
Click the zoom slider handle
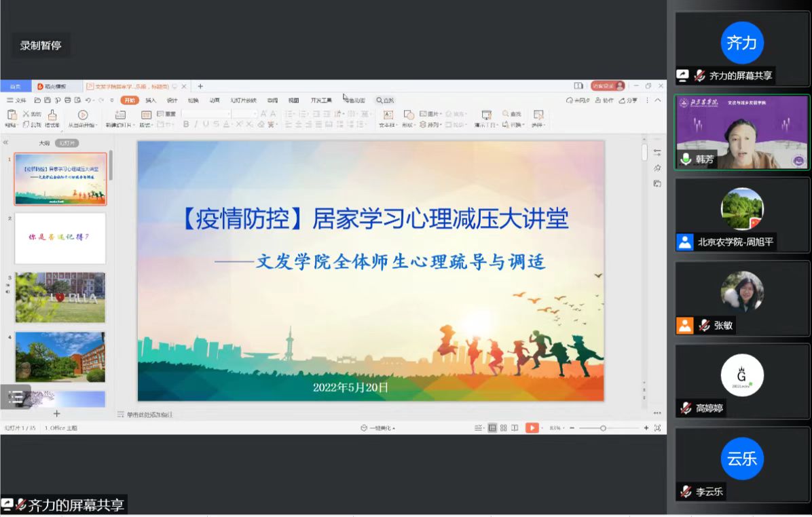coord(603,428)
